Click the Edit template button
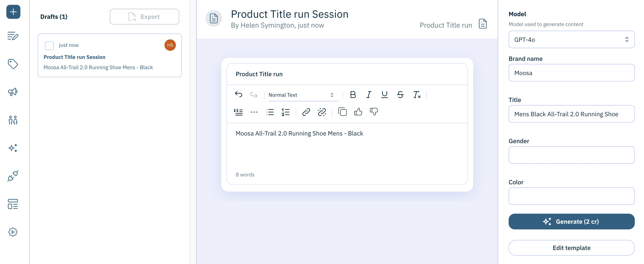The height and width of the screenshot is (264, 644). (x=571, y=248)
